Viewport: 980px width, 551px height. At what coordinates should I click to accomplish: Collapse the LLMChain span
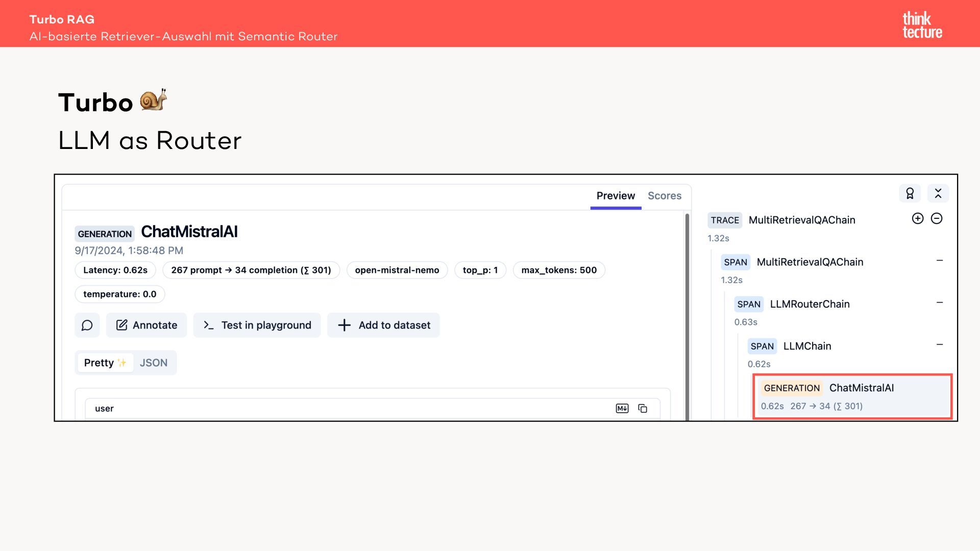pos(939,345)
